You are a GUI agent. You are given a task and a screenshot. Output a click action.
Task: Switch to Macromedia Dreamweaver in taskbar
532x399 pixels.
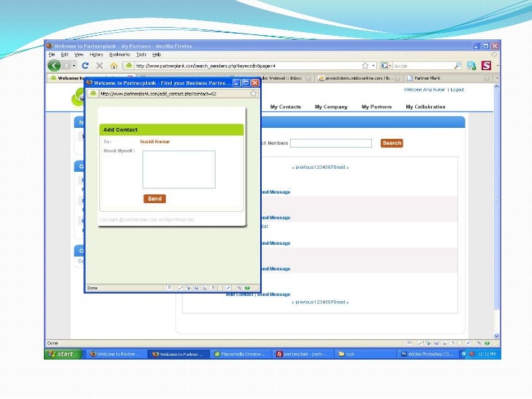[241, 354]
